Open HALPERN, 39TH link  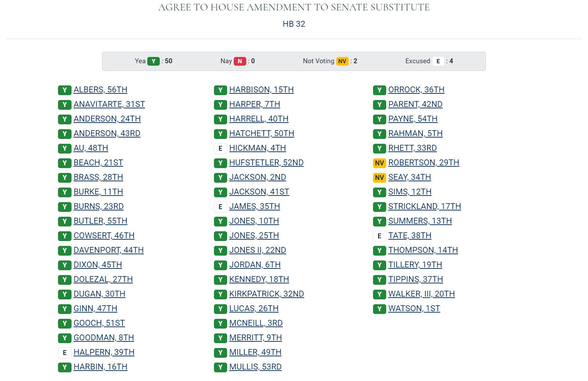click(104, 352)
